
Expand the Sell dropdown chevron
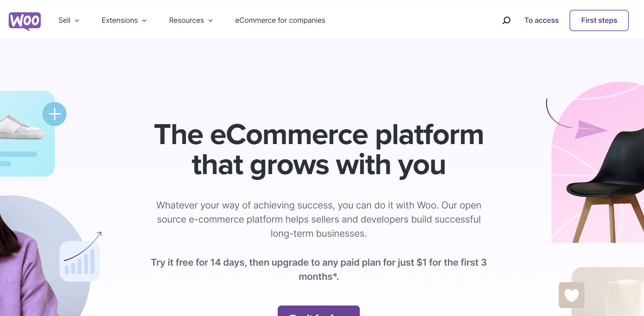[x=77, y=21]
